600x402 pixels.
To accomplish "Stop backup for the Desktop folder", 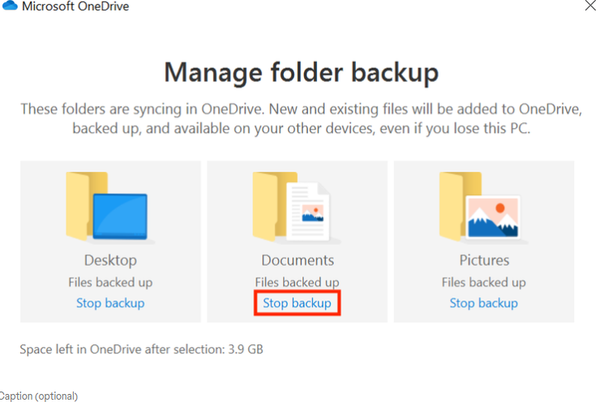I will tap(110, 303).
